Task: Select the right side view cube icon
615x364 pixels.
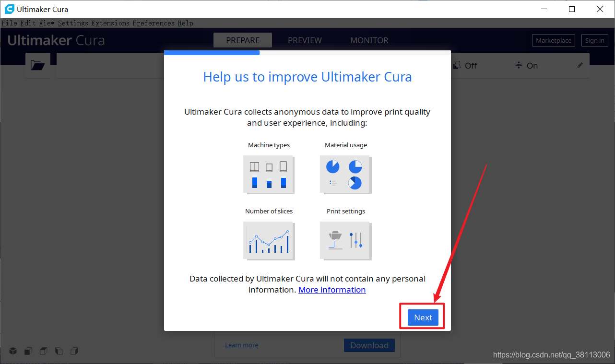Action: pyautogui.click(x=74, y=351)
